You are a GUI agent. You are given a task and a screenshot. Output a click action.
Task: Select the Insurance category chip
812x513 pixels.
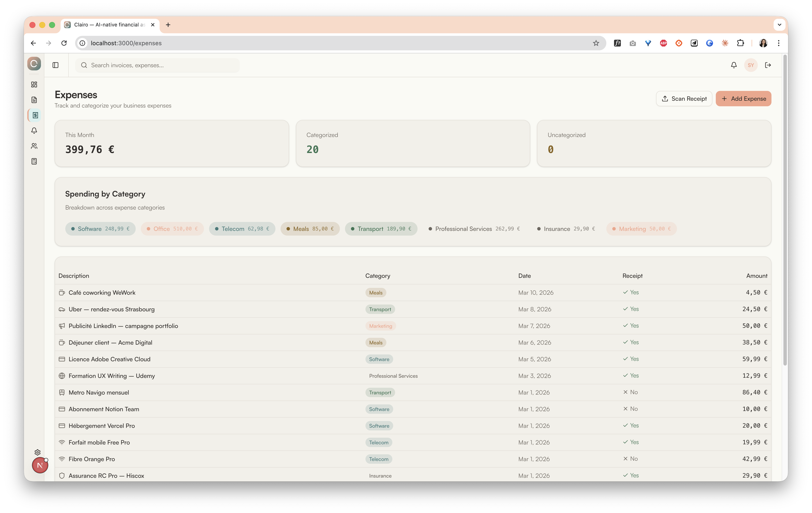pos(566,229)
